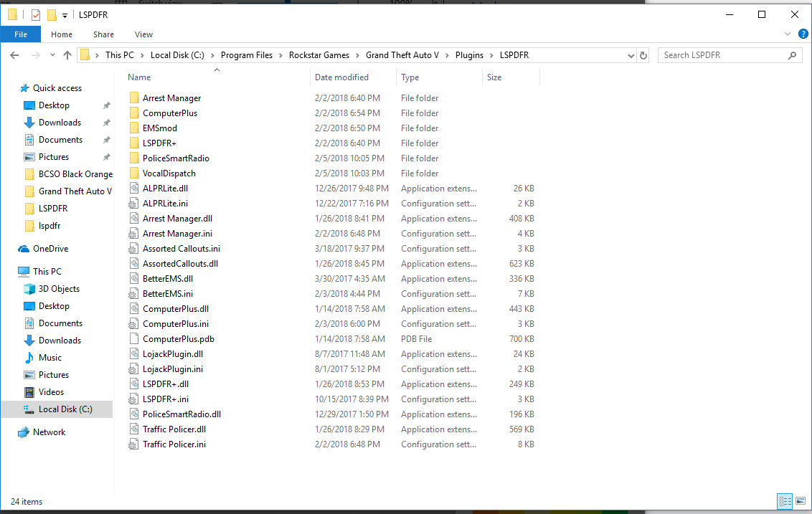Expand the chevron after Program Files in path
The width and height of the screenshot is (812, 514).
click(x=280, y=55)
